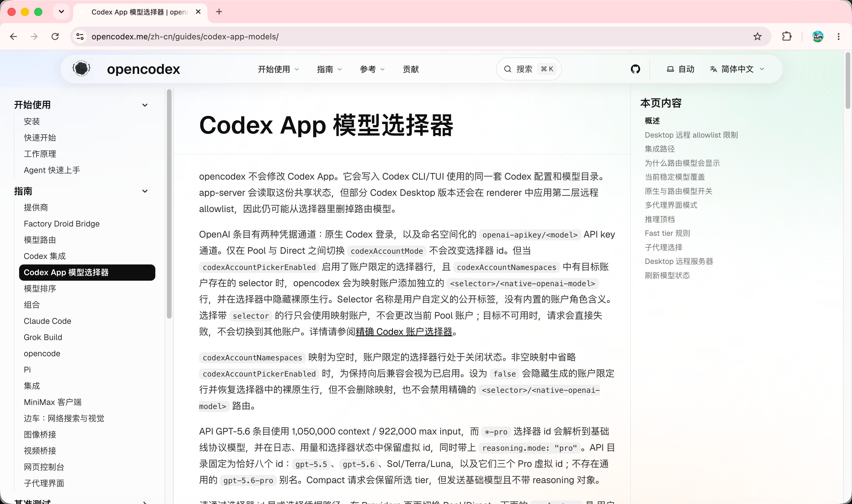Reload the current page
The width and height of the screenshot is (852, 504).
[55, 36]
